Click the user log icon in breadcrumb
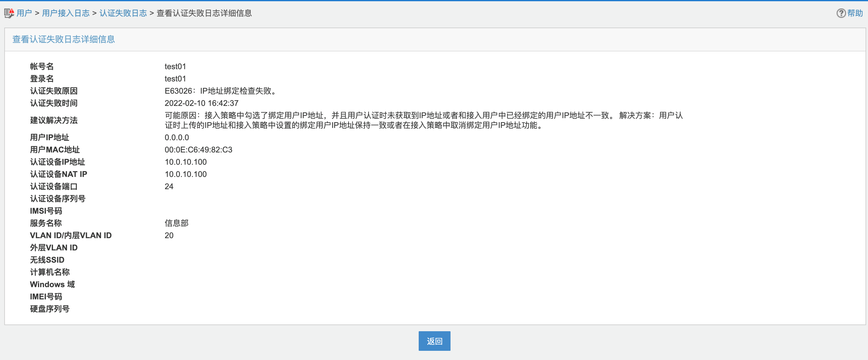 coord(9,13)
